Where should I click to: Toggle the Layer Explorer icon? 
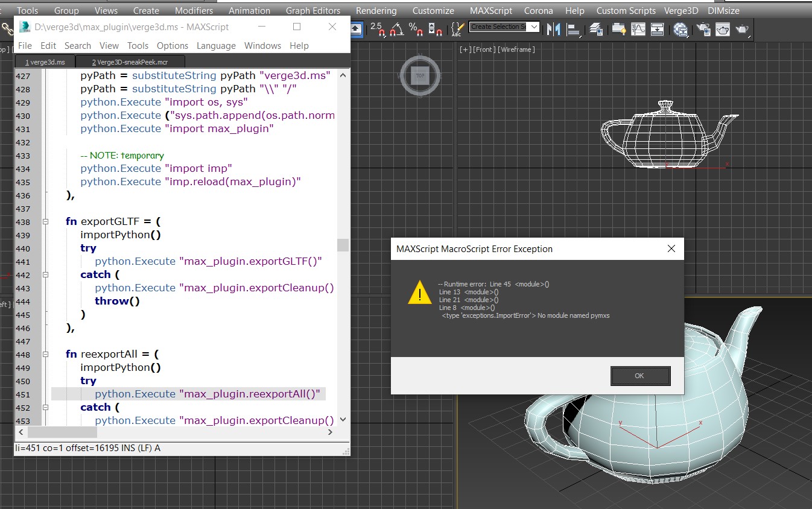[597, 29]
